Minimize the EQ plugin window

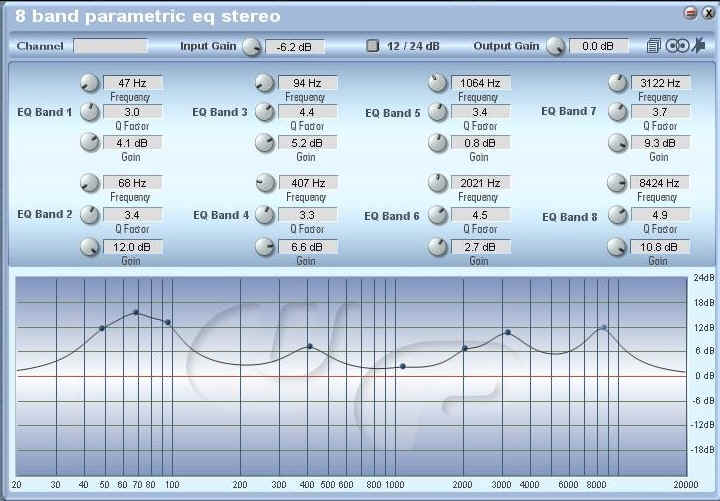[x=691, y=13]
